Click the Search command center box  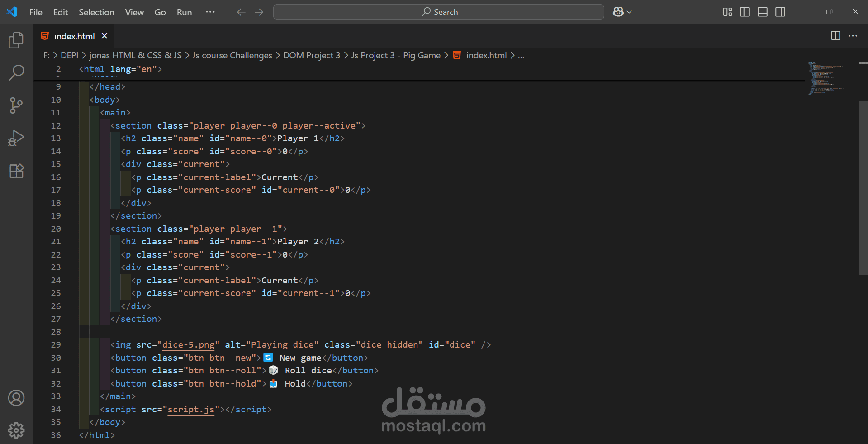point(438,12)
